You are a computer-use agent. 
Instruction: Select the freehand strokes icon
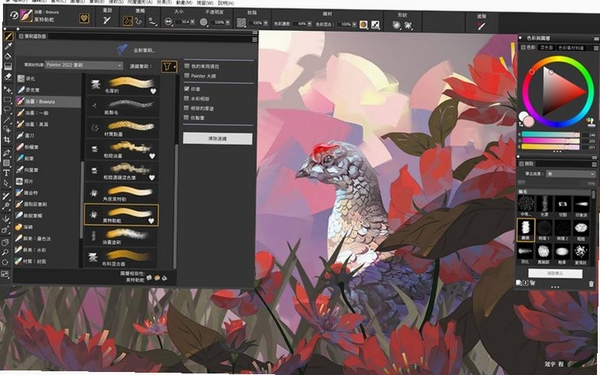click(x=128, y=21)
